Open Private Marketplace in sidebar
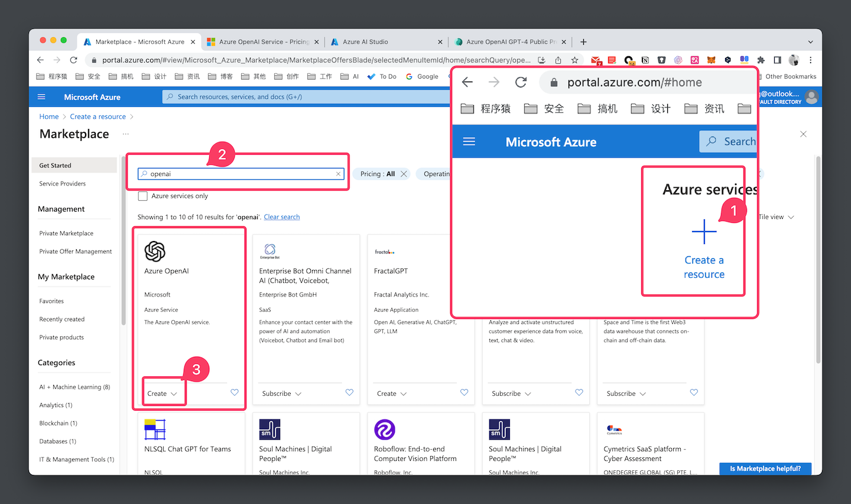The width and height of the screenshot is (851, 504). (66, 233)
